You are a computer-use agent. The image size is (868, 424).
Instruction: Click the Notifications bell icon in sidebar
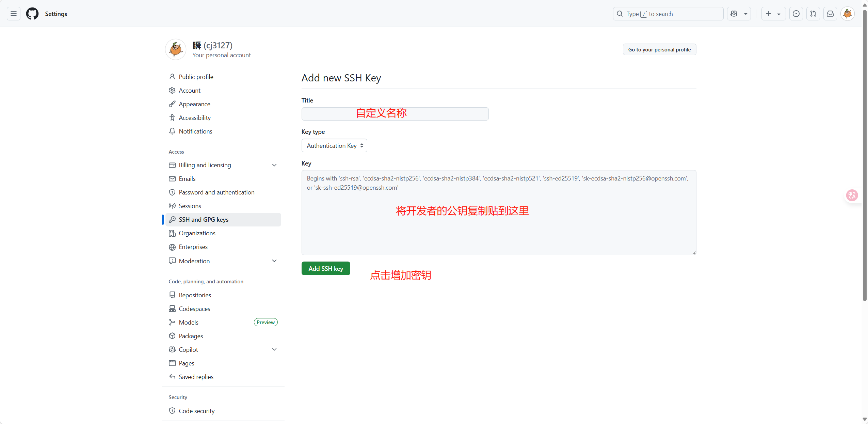tap(172, 131)
